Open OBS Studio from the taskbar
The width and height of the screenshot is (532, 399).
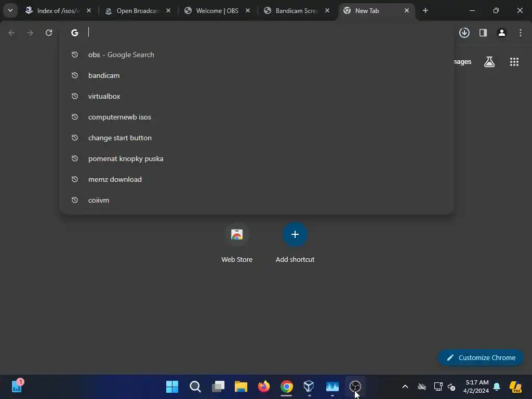point(355,387)
